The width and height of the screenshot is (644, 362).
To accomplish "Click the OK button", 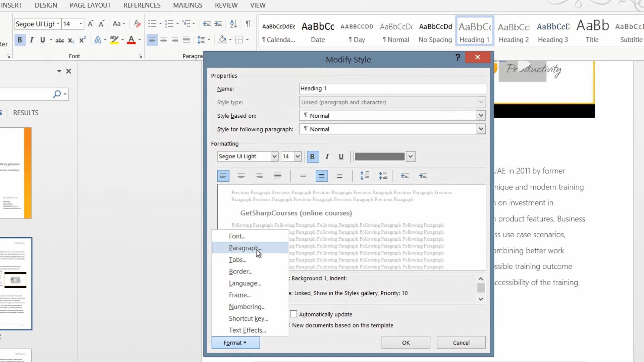I will pyautogui.click(x=406, y=343).
